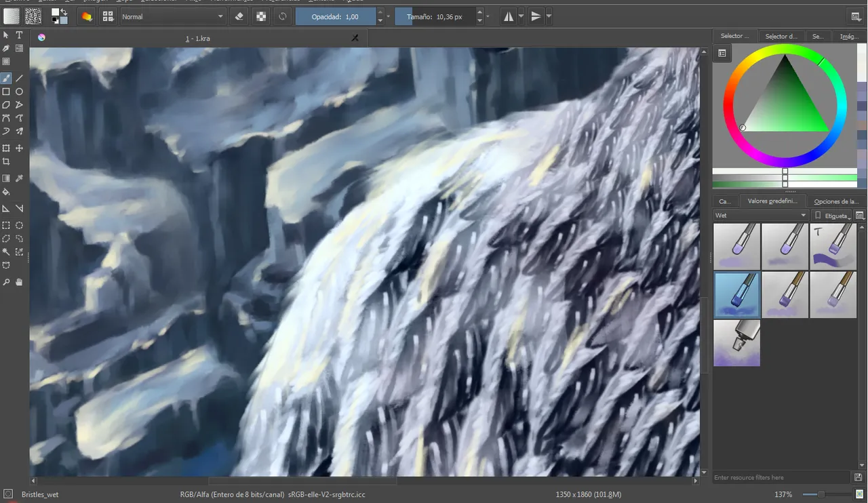Click the zoom slider in status bar

click(826, 494)
